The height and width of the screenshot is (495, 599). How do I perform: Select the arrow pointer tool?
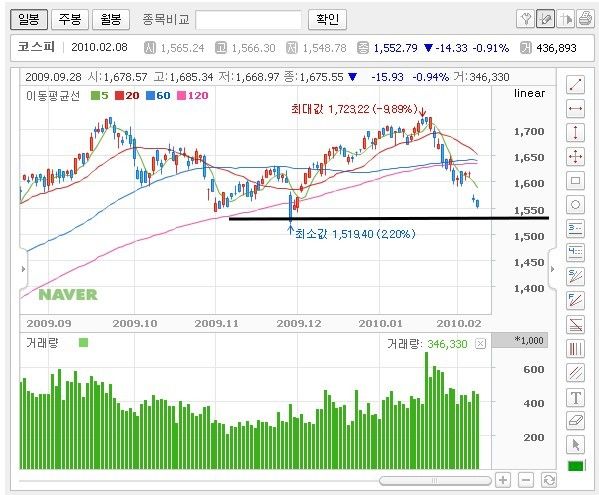(x=575, y=445)
